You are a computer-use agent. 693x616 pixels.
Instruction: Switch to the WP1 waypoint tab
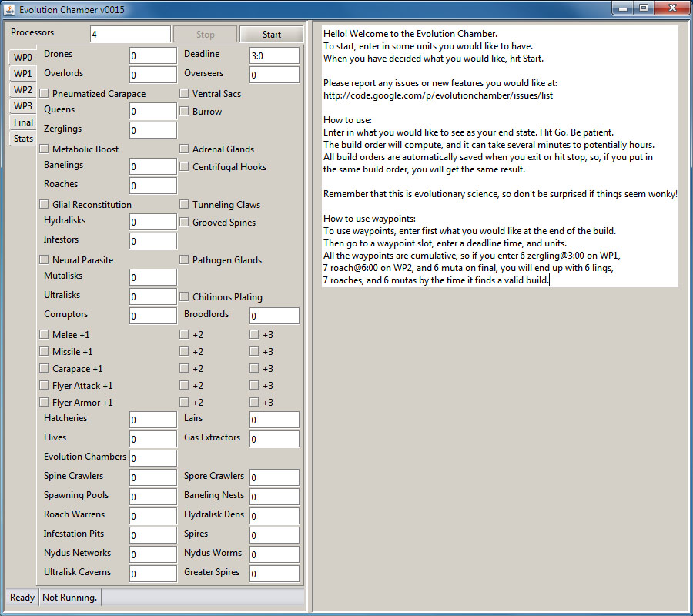coord(22,73)
